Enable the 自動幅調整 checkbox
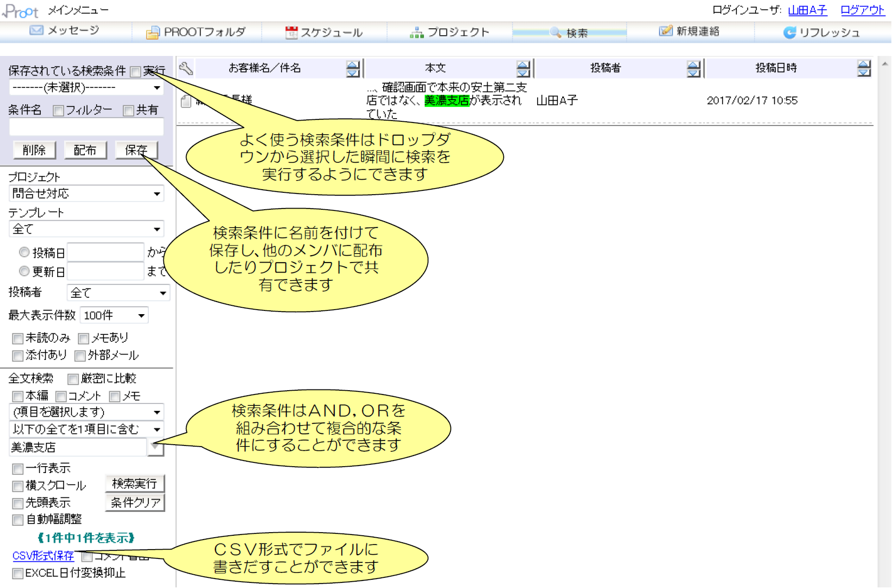 pos(18,520)
